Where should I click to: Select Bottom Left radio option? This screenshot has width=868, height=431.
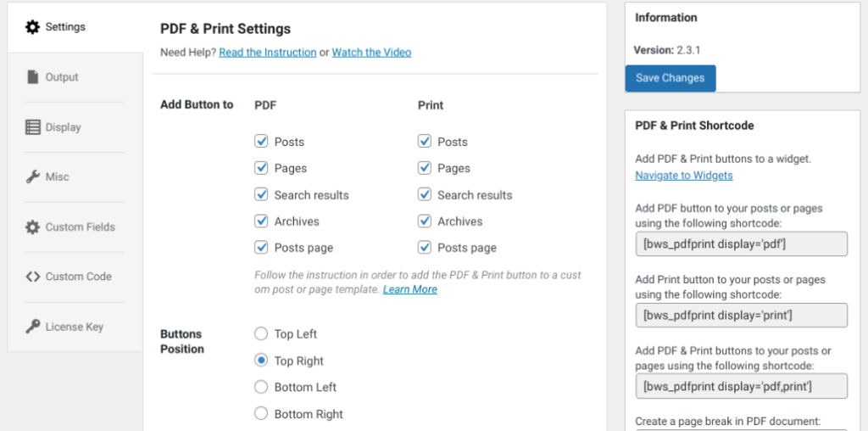pos(262,387)
